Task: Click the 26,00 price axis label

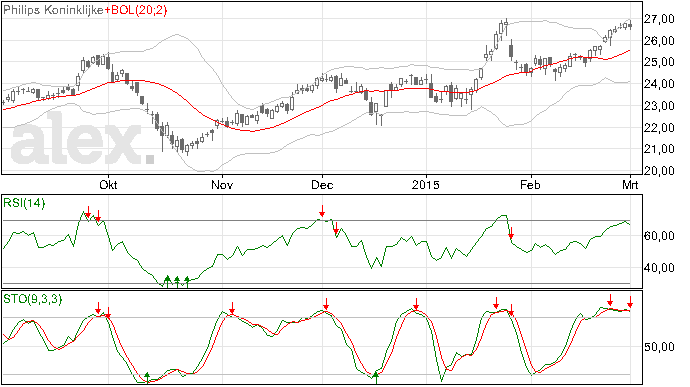Action: pos(659,41)
